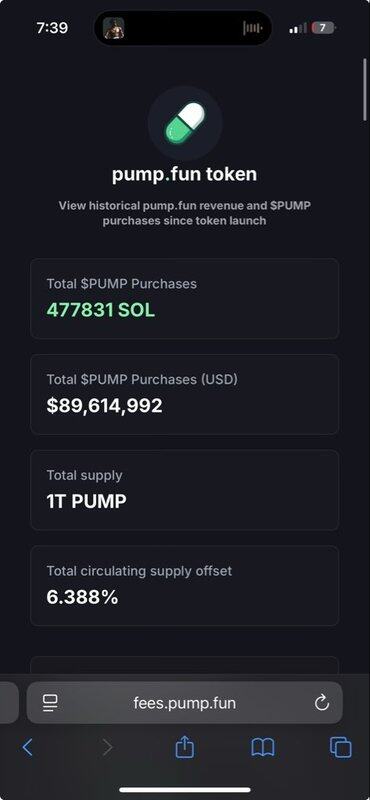Tap the page scrollbar indicator
The image size is (370, 800).
click(365, 89)
